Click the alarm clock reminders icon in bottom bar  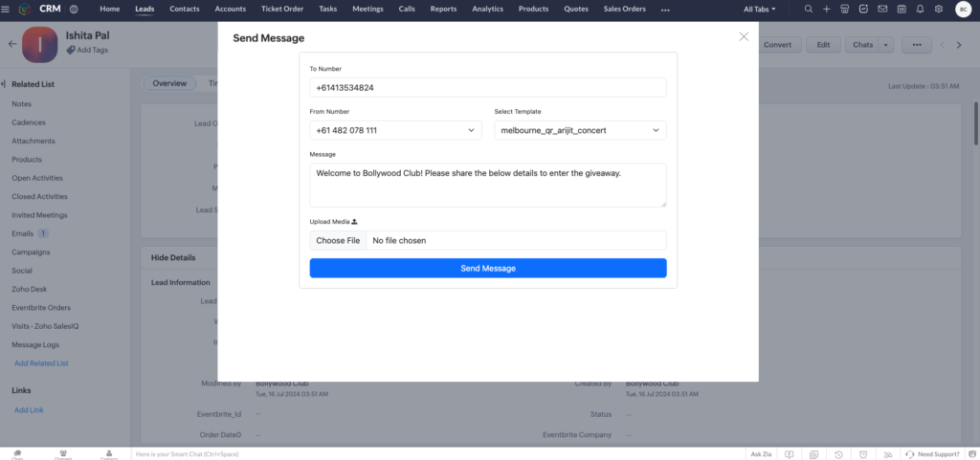[x=863, y=454]
